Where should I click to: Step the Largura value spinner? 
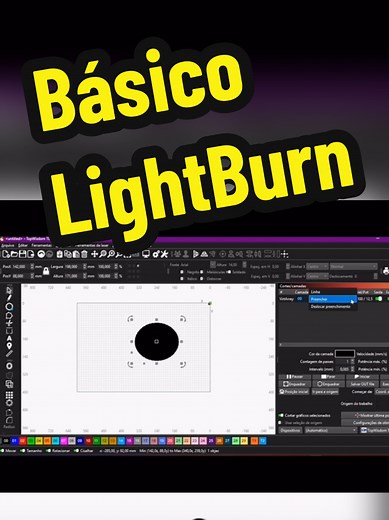pyautogui.click(x=85, y=266)
